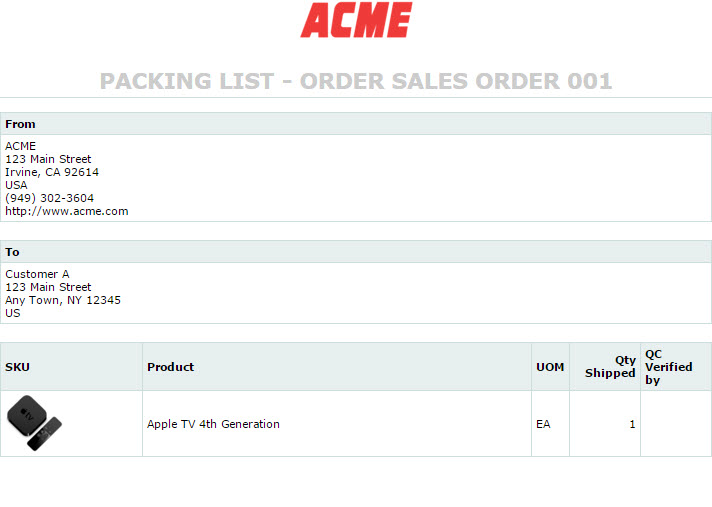
Task: Click the Qty Shipped column header
Action: pyautogui.click(x=605, y=367)
